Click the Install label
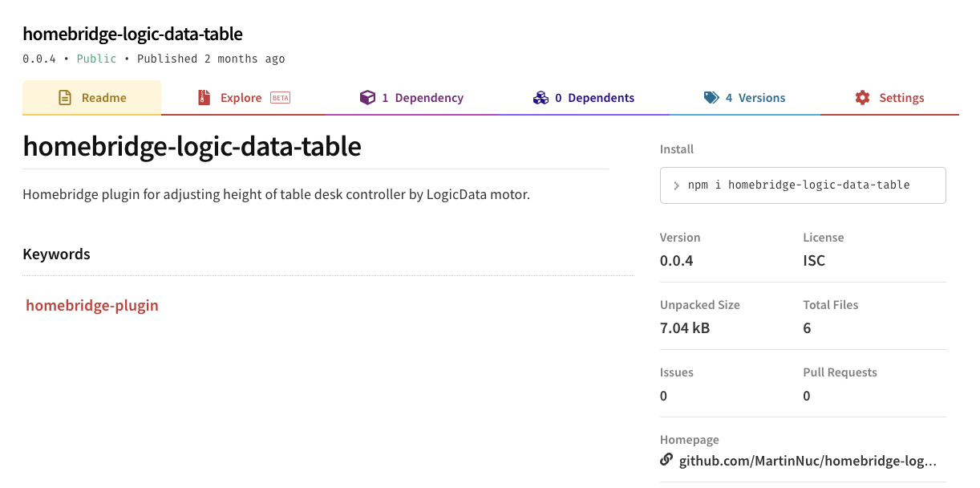This screenshot has width=980, height=488. coord(677,149)
